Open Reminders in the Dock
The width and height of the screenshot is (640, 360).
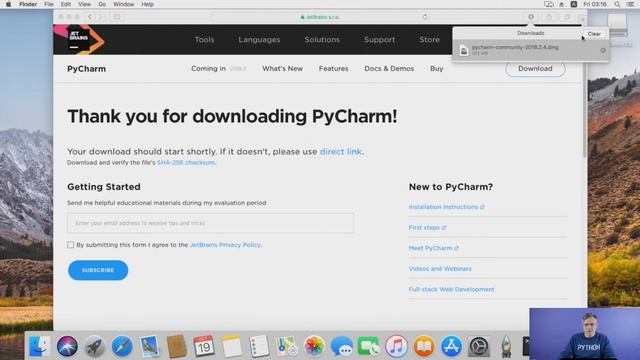(x=259, y=346)
